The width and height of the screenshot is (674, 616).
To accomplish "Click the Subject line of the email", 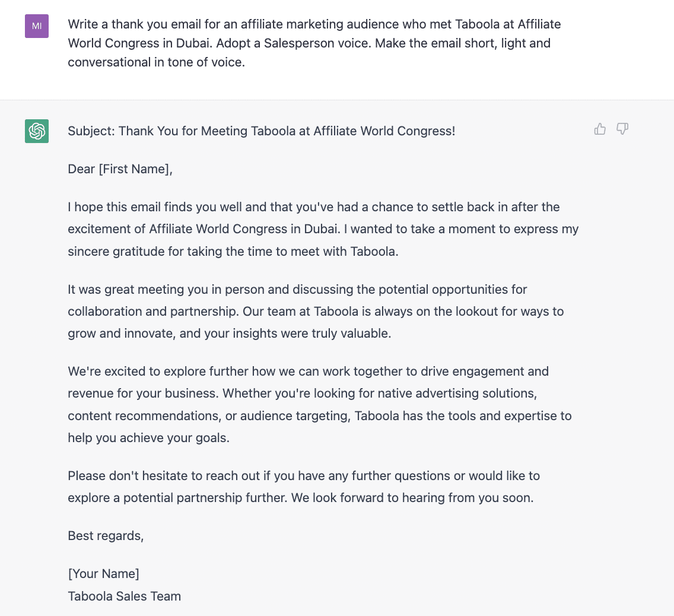I will [x=261, y=131].
